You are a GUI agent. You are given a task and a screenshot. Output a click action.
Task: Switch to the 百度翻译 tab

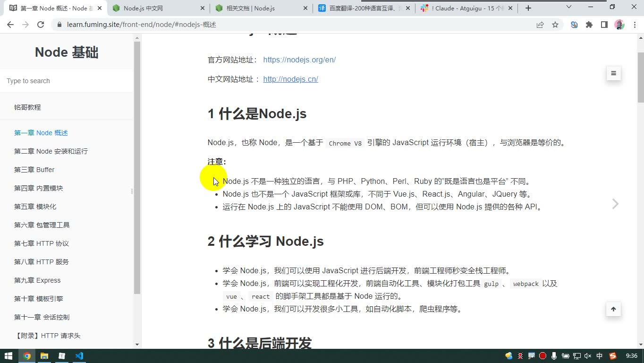(364, 8)
